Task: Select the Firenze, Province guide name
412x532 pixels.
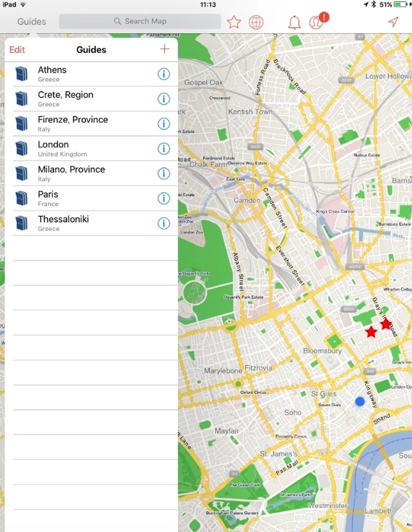Action: click(x=73, y=119)
